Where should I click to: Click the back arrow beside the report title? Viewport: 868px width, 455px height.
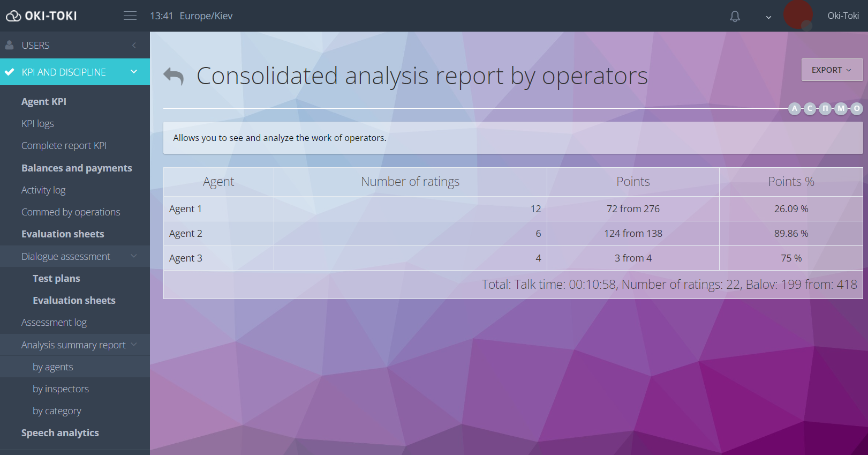173,77
